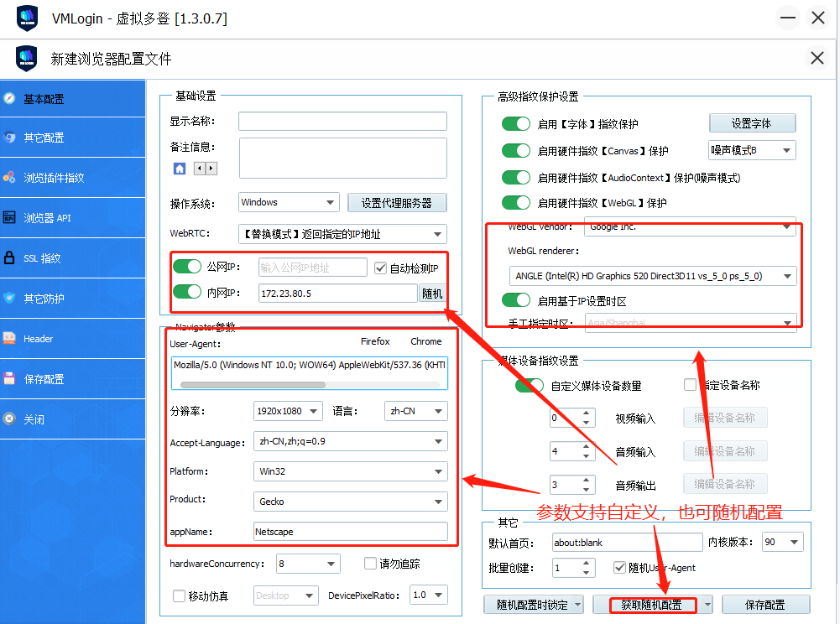840x624 pixels.
Task: Toggle 启用基于IP设置时区 switch
Action: (x=516, y=300)
